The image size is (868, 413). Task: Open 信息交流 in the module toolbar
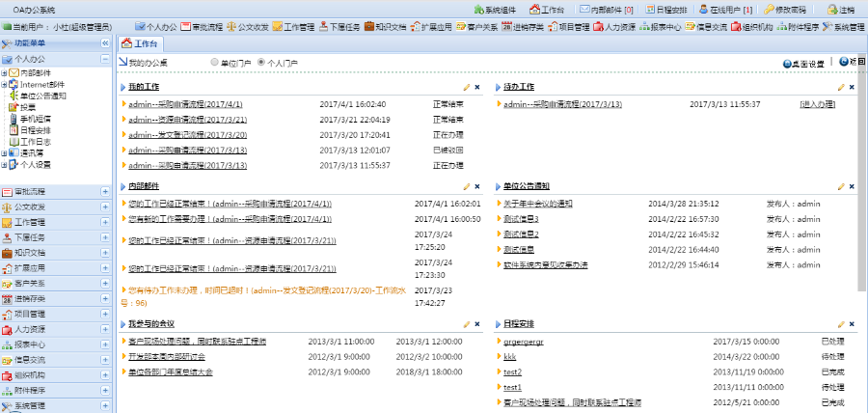[x=706, y=27]
